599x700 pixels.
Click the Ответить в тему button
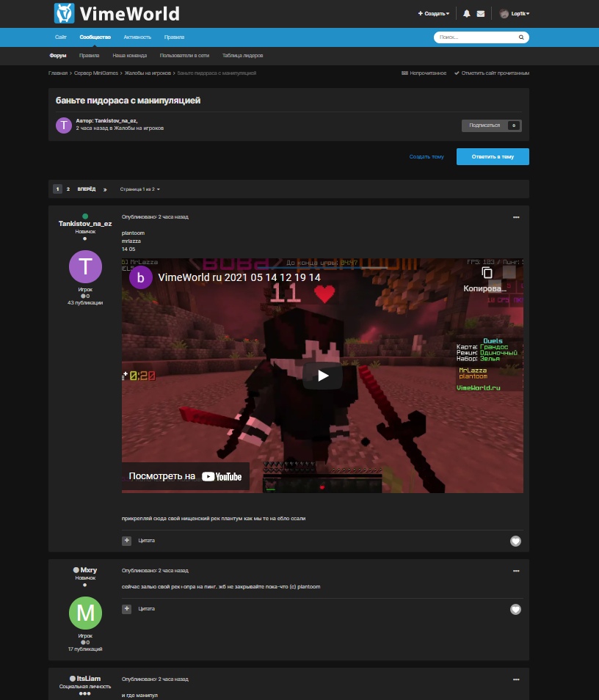coord(493,157)
